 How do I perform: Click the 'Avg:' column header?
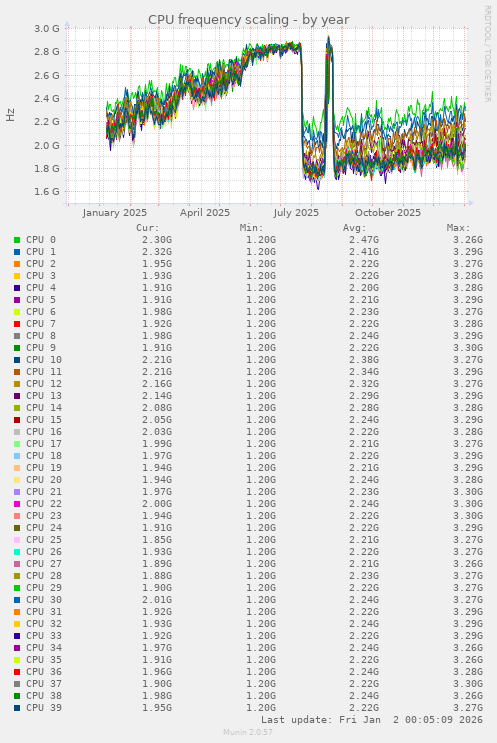point(355,228)
